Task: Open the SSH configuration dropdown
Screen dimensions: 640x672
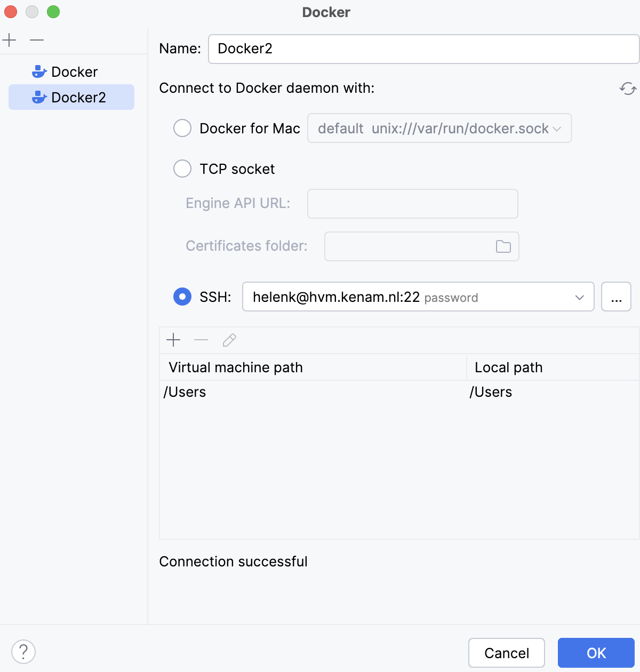Action: (579, 297)
